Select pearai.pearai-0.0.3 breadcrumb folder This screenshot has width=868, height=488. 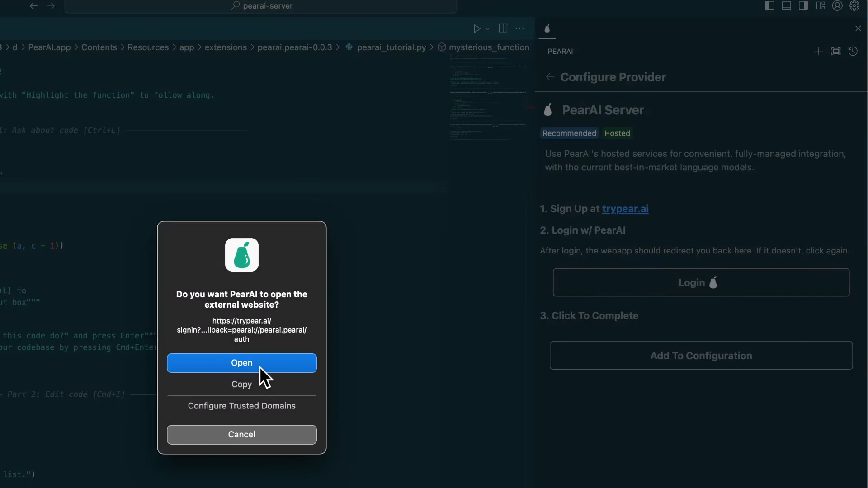click(295, 47)
